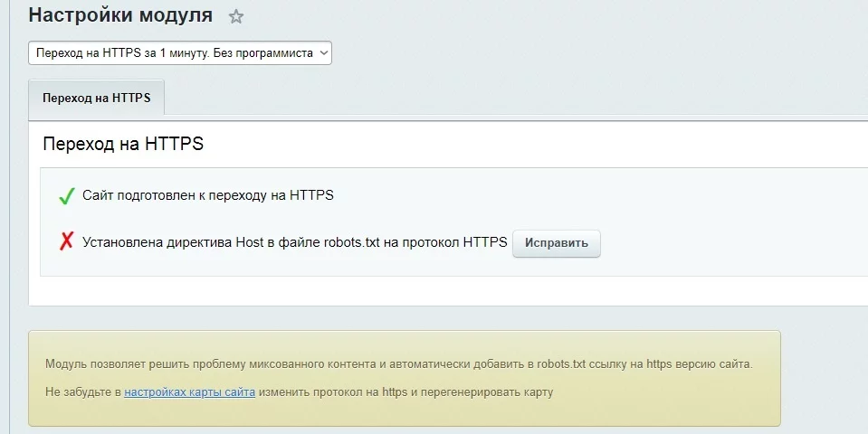The width and height of the screenshot is (868, 434).
Task: Click the Настройки модуля page title
Action: coord(120,15)
